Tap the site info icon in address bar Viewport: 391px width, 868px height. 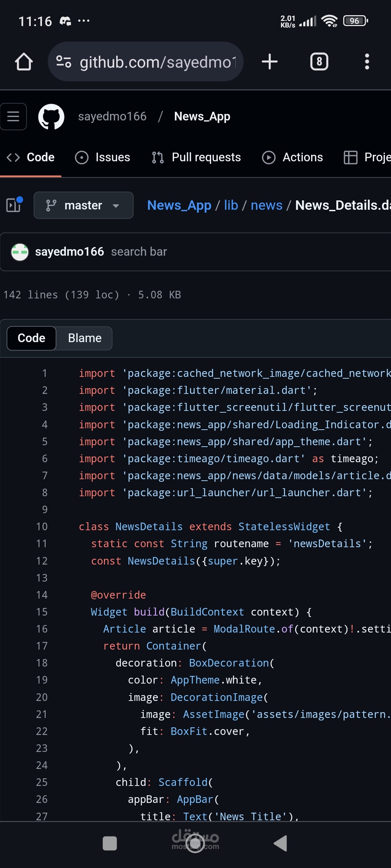(x=64, y=62)
